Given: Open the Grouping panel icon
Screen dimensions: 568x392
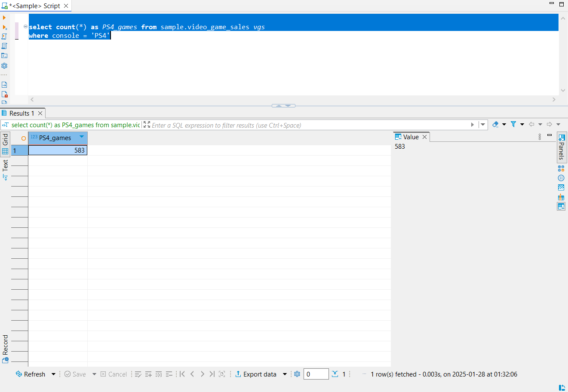Looking at the screenshot, I should [x=561, y=168].
